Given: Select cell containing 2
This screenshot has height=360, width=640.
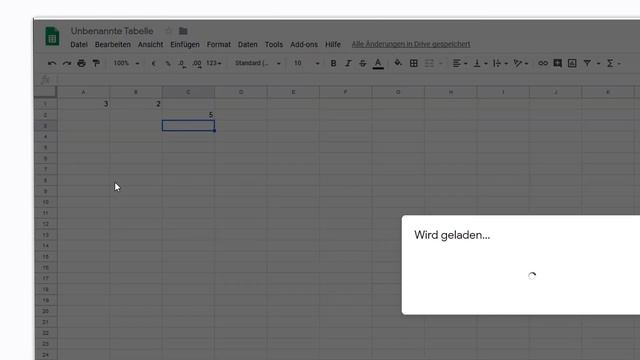Looking at the screenshot, I should click(136, 104).
